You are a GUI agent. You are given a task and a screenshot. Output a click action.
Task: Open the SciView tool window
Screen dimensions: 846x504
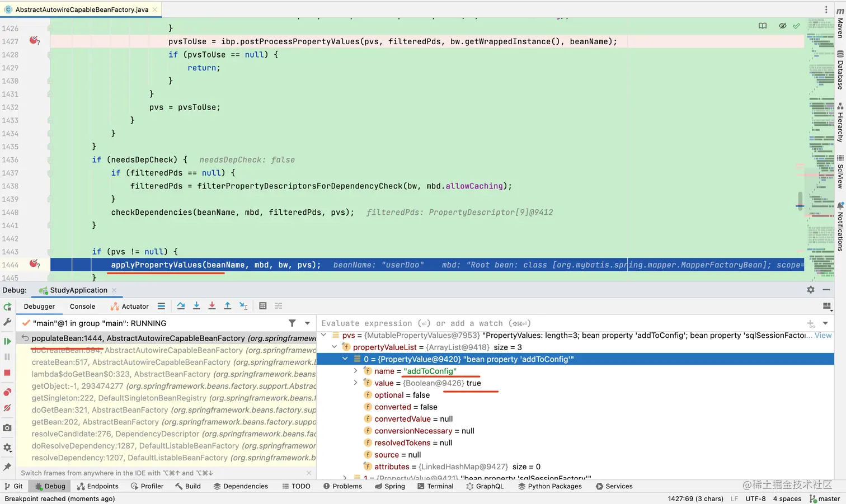(x=840, y=172)
